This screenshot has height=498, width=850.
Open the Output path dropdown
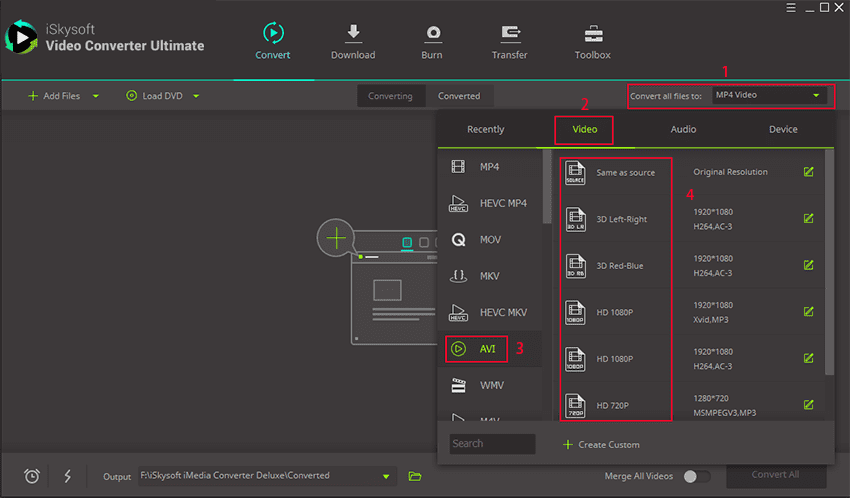pyautogui.click(x=386, y=476)
